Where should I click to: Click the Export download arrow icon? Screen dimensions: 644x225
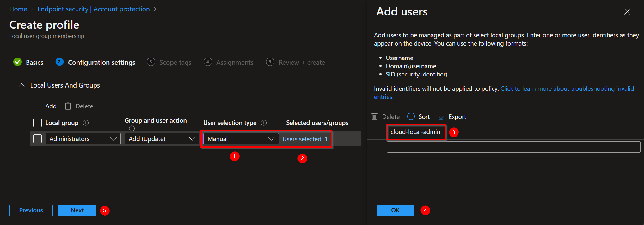pos(441,117)
